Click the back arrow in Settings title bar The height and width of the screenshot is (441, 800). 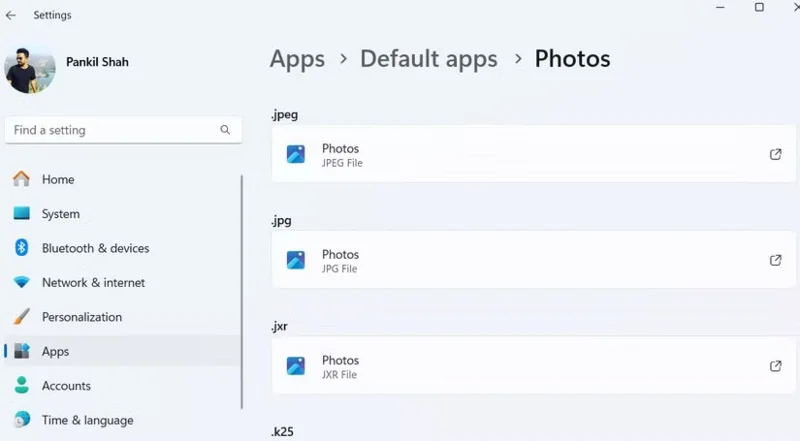tap(11, 15)
